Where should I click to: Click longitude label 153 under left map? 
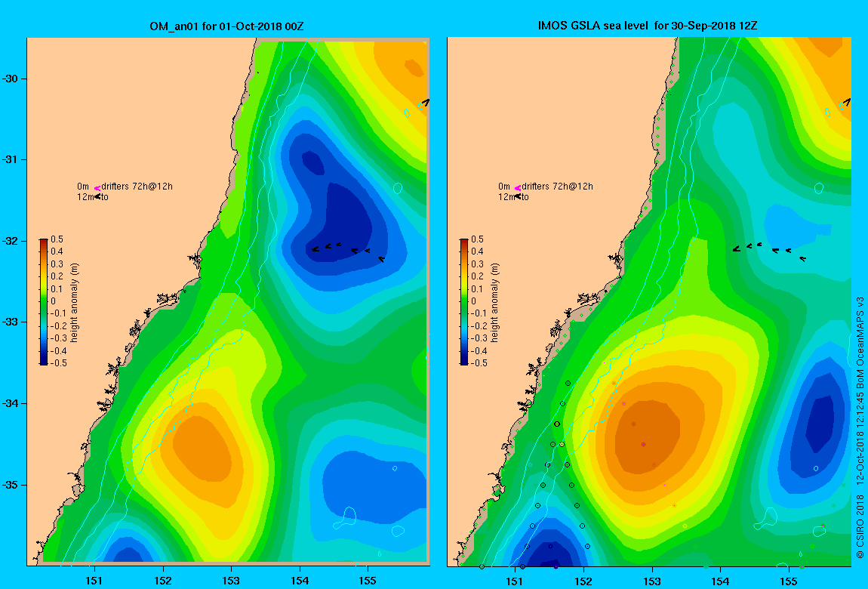click(x=231, y=581)
